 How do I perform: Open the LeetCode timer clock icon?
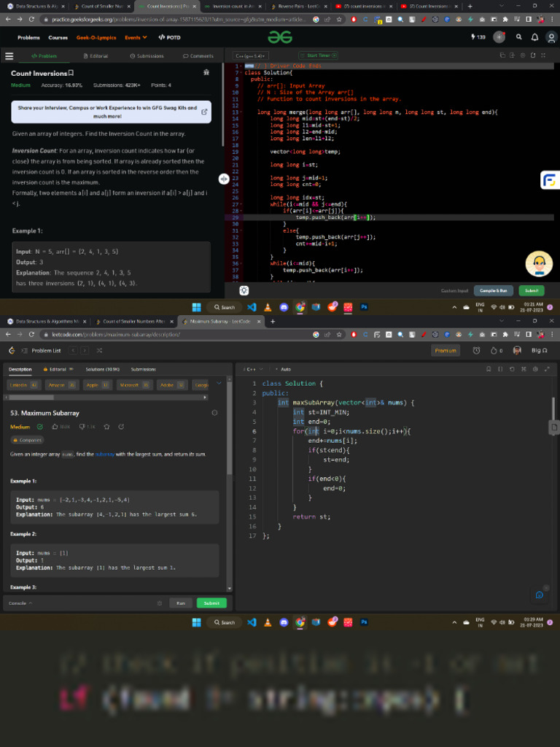476,351
